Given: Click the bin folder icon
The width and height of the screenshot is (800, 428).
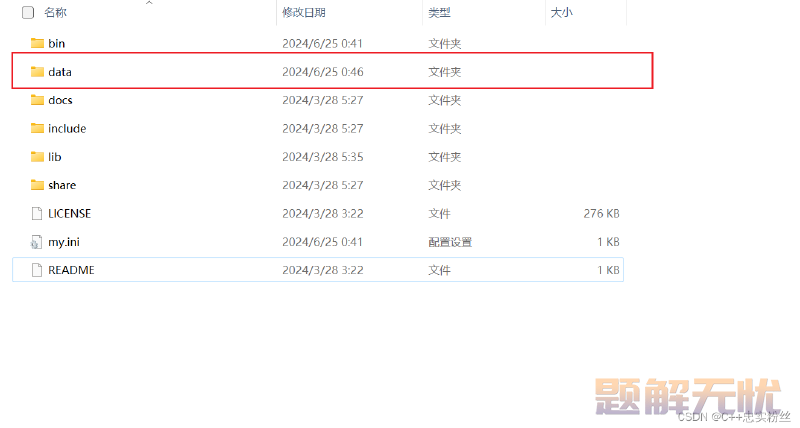Looking at the screenshot, I should (x=37, y=43).
